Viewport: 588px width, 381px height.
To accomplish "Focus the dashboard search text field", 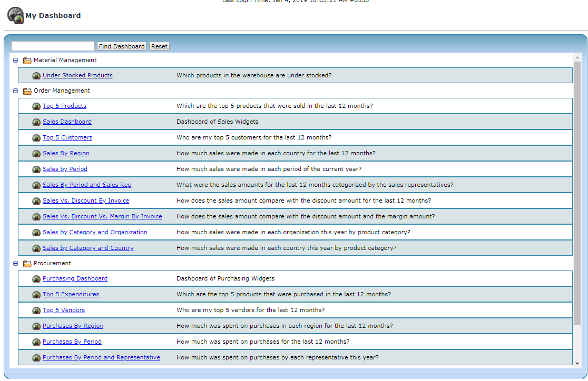I will tap(53, 46).
